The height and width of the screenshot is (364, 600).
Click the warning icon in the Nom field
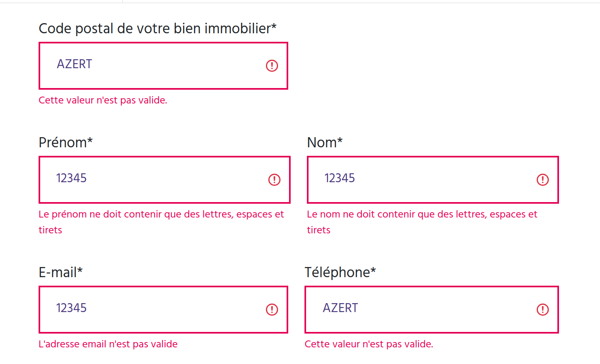point(542,180)
